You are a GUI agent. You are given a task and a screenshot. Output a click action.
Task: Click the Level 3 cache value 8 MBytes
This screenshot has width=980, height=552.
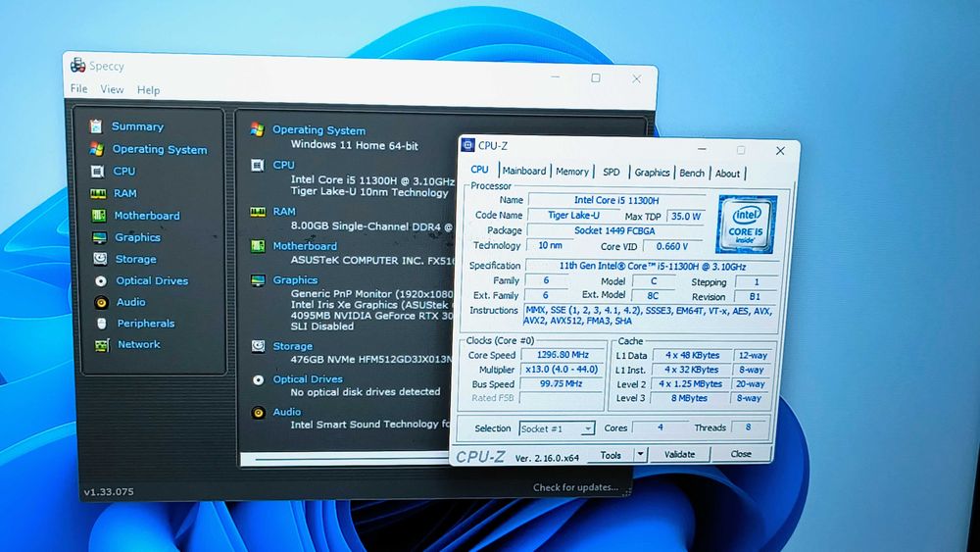click(x=689, y=398)
